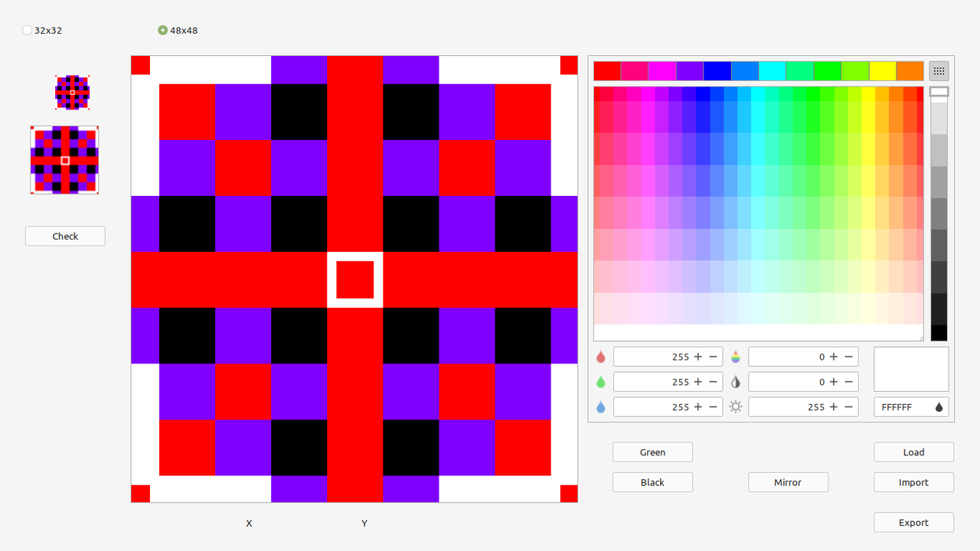Click the Export button
Viewport: 980px width, 551px height.
[913, 523]
